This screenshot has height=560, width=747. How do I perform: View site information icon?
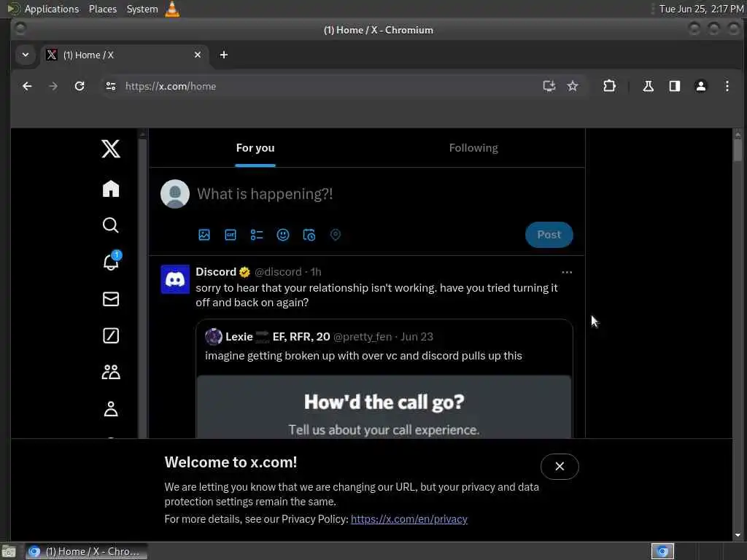[x=111, y=86]
